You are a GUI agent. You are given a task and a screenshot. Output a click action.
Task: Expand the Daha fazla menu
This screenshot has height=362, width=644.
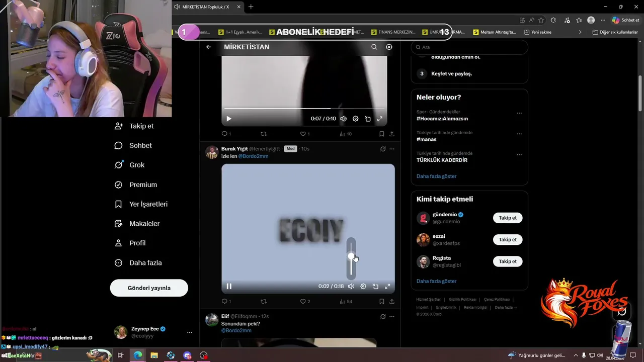pos(138,262)
